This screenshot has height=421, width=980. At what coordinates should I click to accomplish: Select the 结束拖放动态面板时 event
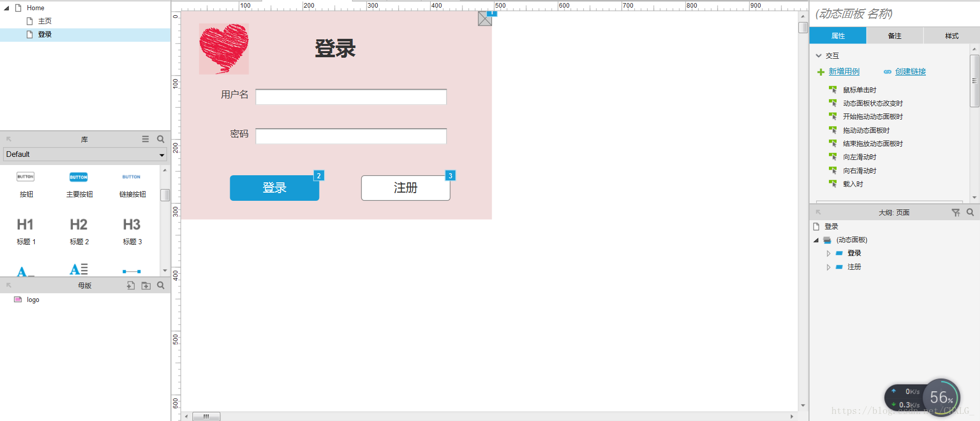pos(873,144)
